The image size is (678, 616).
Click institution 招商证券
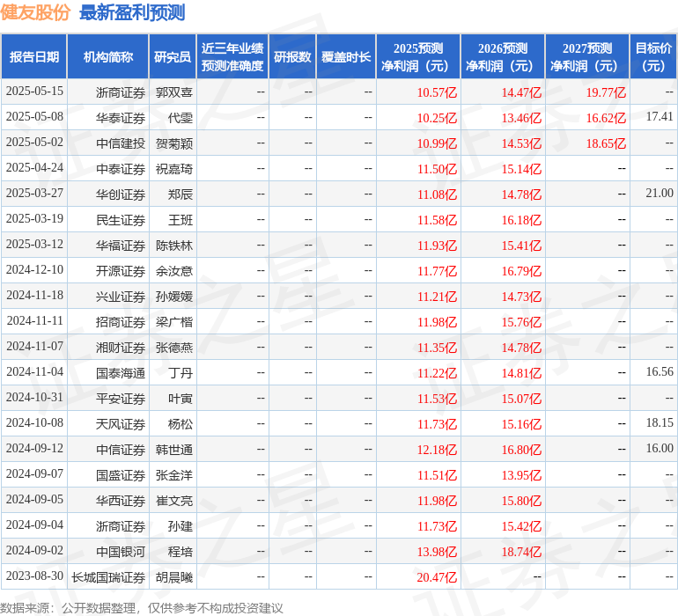click(121, 322)
